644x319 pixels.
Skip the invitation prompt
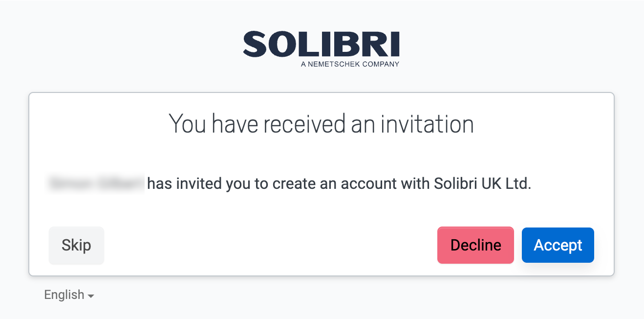(x=76, y=245)
